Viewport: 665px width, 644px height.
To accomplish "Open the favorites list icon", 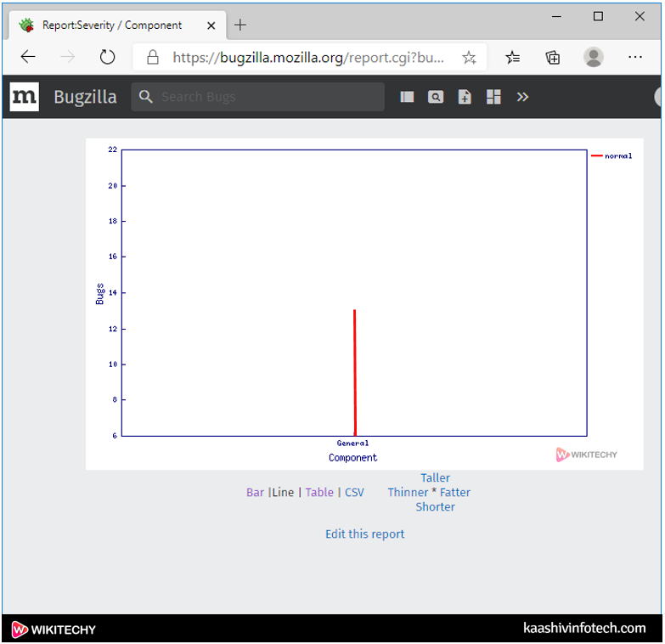I will [513, 57].
